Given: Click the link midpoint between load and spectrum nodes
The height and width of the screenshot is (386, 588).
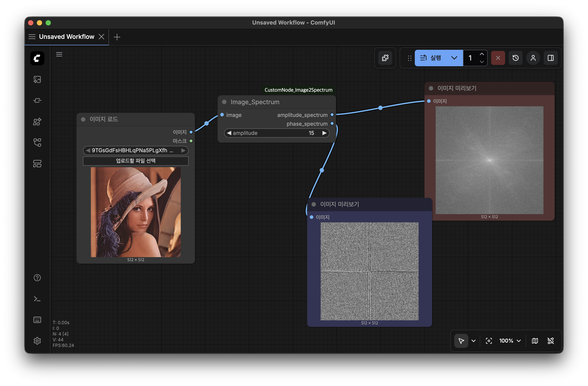Looking at the screenshot, I should coord(207,123).
